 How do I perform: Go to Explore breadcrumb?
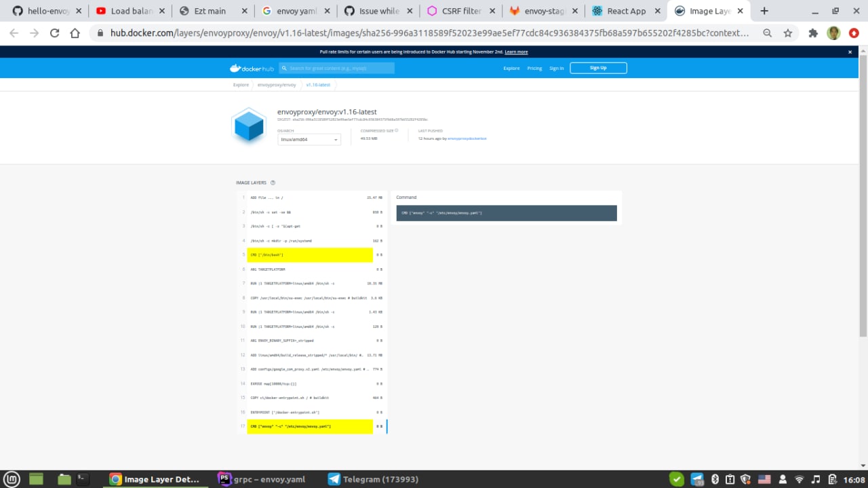[x=241, y=85]
